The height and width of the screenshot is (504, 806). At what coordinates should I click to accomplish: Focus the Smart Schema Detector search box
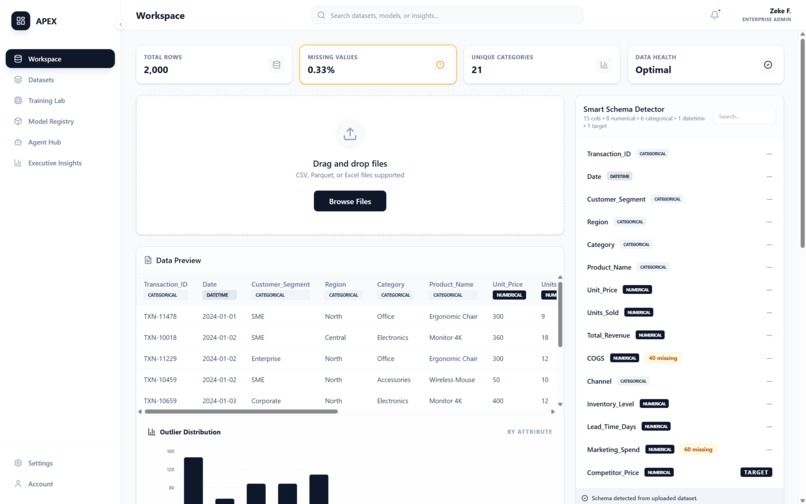coord(744,117)
